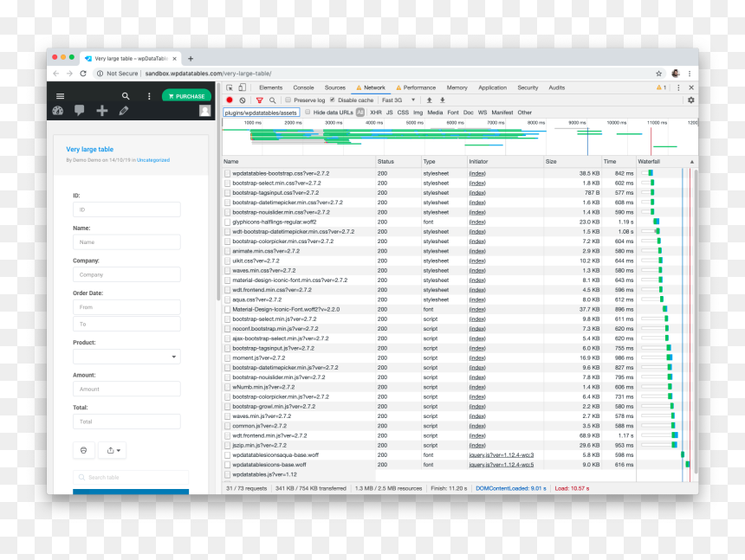Open the jquery.js?ver=1.12.4-wp:3 initiator link
The height and width of the screenshot is (560, 745).
502,454
